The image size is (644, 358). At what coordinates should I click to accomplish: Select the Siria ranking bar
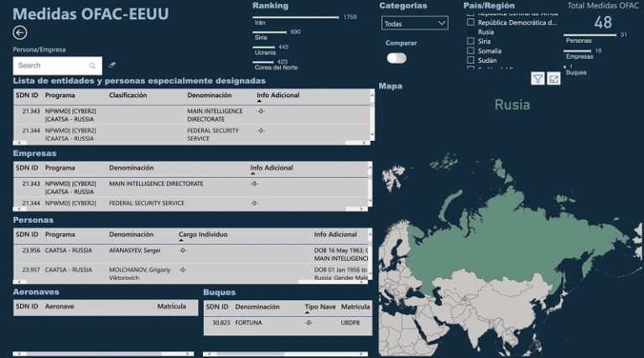click(x=269, y=32)
